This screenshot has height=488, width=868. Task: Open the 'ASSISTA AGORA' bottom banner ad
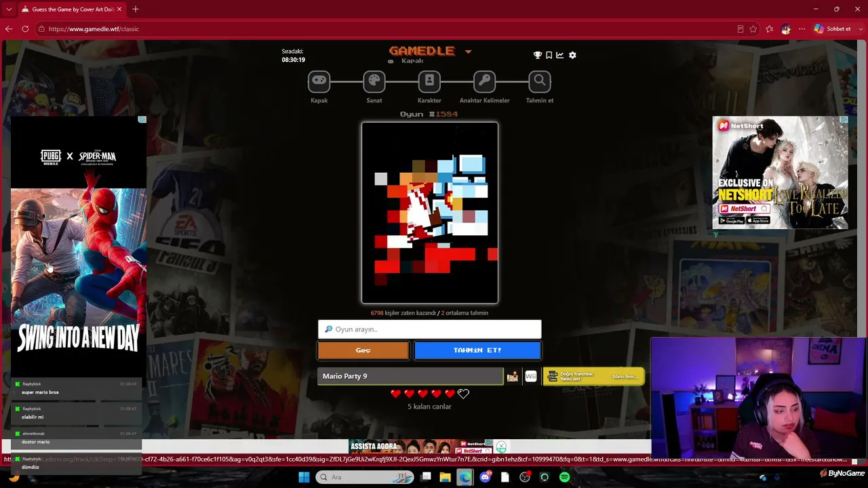tap(420, 447)
